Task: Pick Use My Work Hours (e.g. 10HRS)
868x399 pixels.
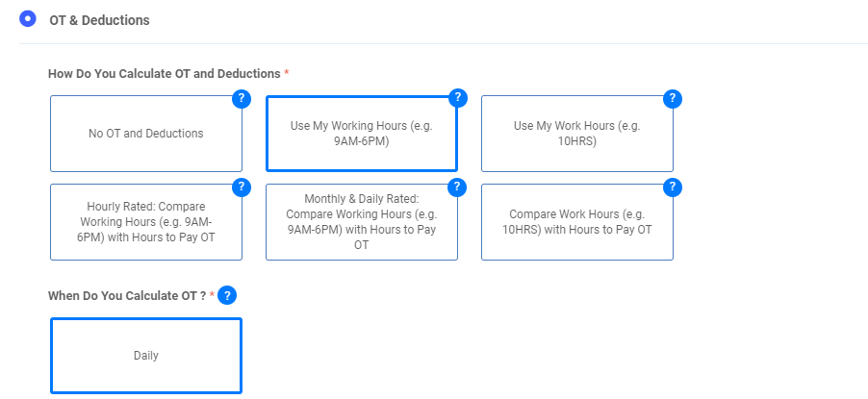Action: tap(576, 134)
